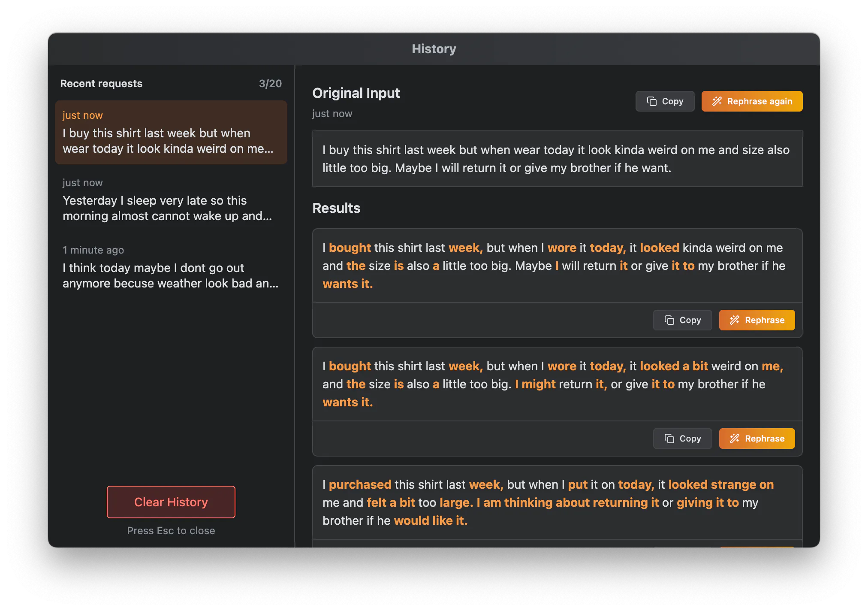Rephrase the first result with 'kinda weird'
Image resolution: width=868 pixels, height=611 pixels.
[757, 320]
